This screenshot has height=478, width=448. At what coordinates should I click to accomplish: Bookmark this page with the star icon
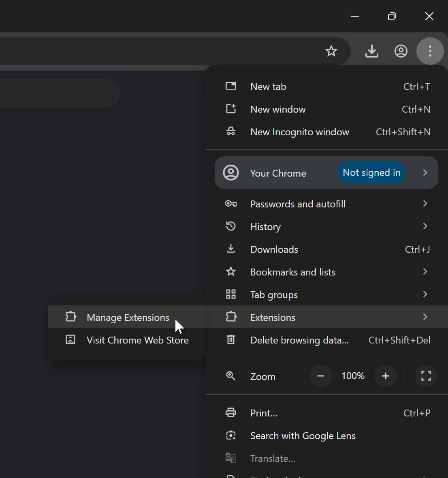click(331, 51)
